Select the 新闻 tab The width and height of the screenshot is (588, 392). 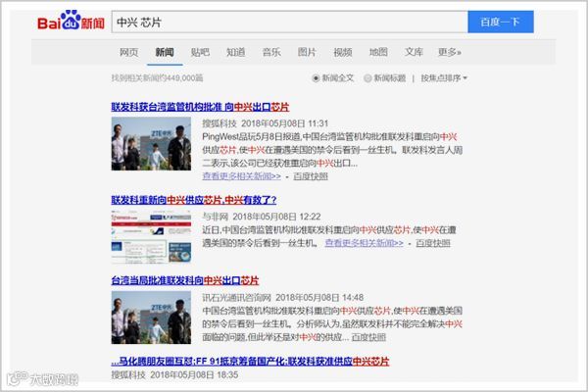click(x=165, y=52)
